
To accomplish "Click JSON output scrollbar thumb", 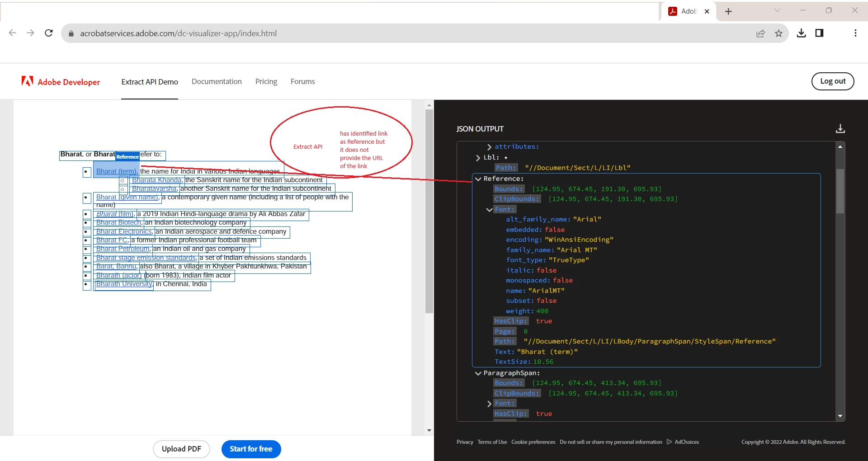I will [840, 191].
